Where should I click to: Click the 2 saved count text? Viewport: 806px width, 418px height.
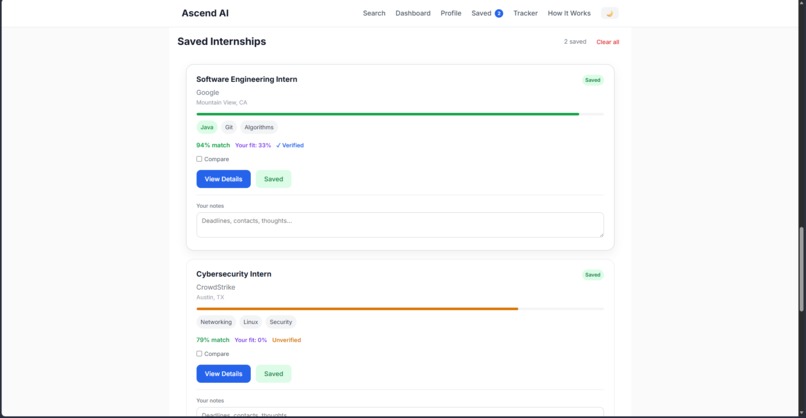point(575,42)
